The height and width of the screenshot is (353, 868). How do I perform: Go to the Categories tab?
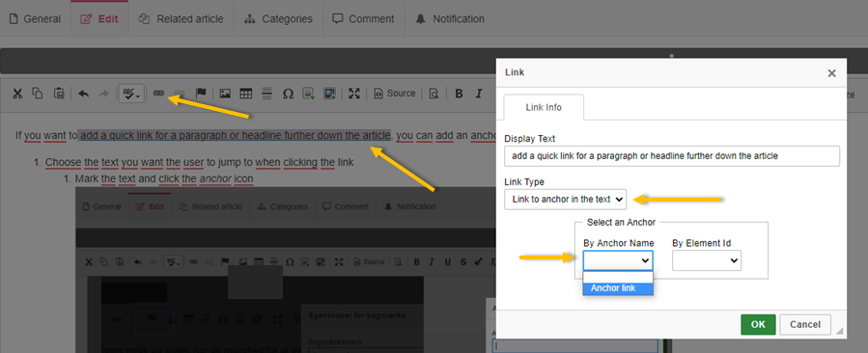[x=278, y=19]
